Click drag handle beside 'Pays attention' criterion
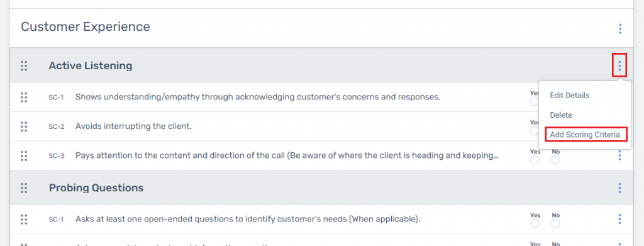 pyautogui.click(x=24, y=155)
